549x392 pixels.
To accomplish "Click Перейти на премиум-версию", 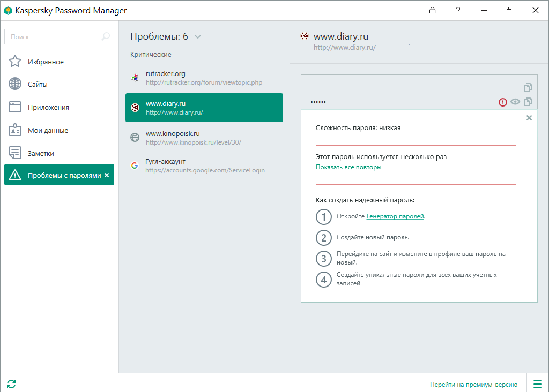I will click(x=473, y=383).
